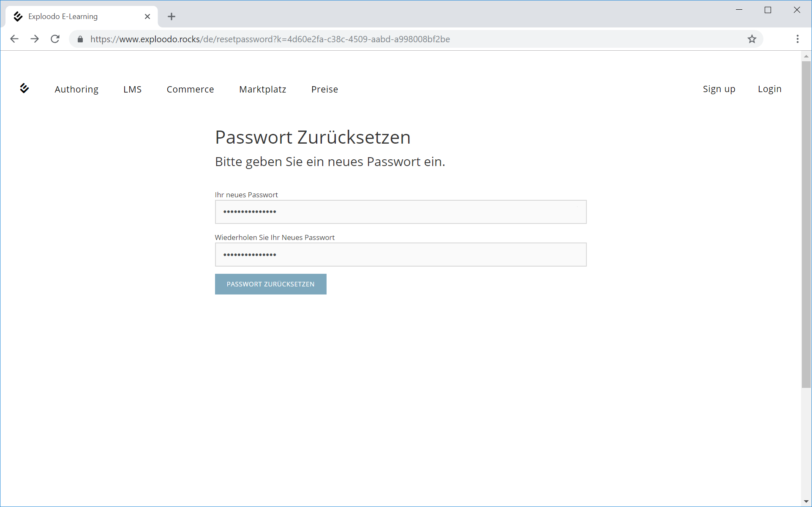812x507 pixels.
Task: Reload the page with refresh icon
Action: tap(55, 39)
